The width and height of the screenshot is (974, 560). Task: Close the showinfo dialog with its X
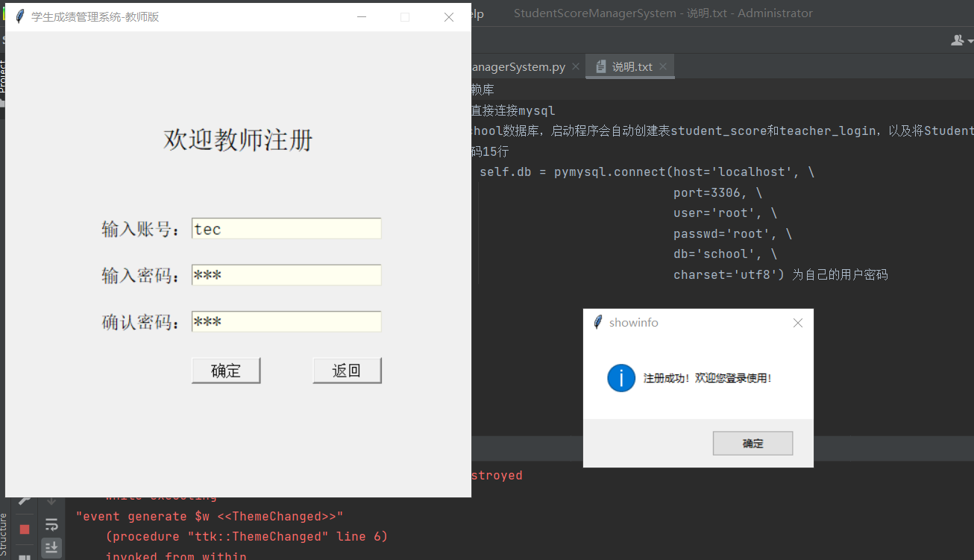pos(798,323)
